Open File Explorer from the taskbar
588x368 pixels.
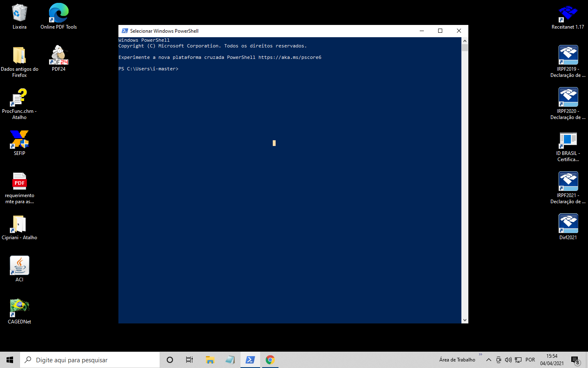click(210, 360)
